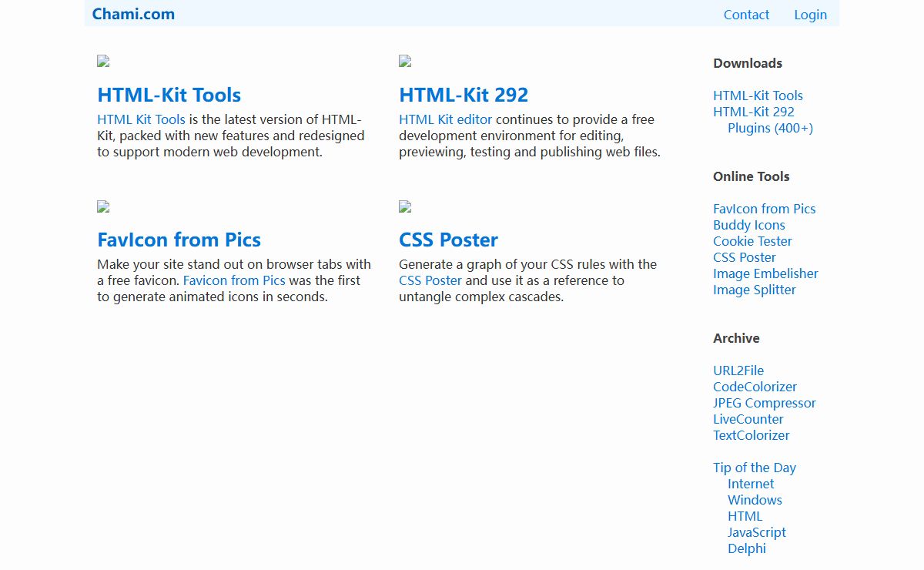This screenshot has height=570, width=924.
Task: Choose HTML tips category
Action: (x=745, y=516)
